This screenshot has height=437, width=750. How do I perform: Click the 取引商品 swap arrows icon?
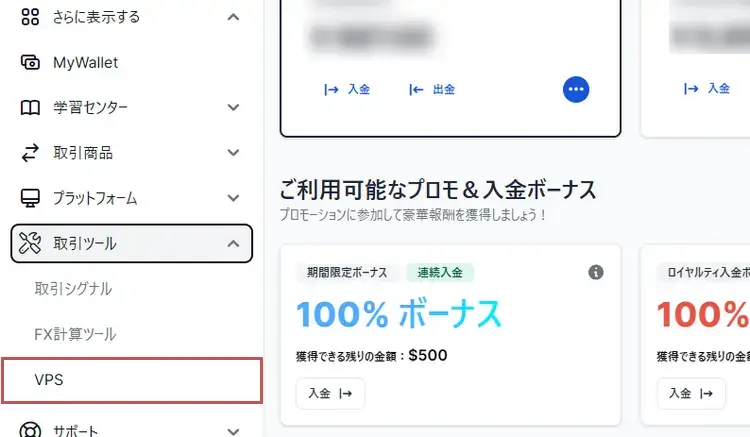(x=30, y=153)
